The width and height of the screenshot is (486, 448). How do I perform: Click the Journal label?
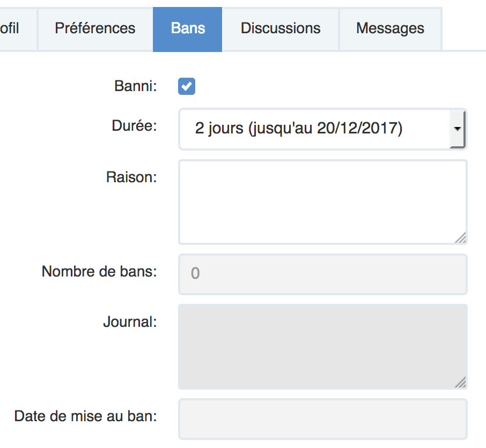pyautogui.click(x=130, y=322)
